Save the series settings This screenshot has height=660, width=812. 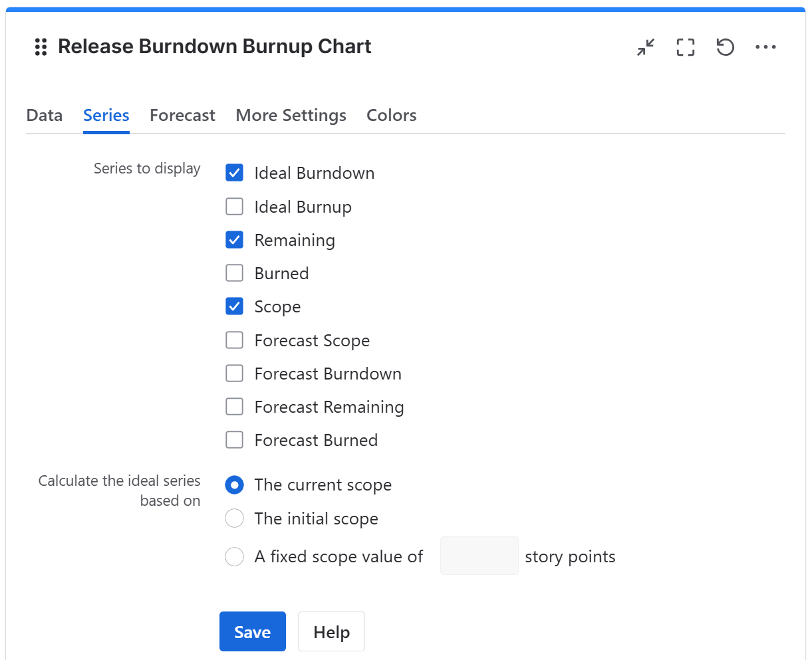[252, 631]
